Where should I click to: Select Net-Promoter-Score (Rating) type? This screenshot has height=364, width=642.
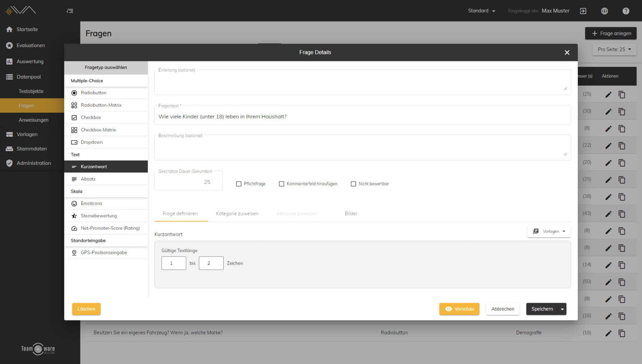tap(106, 228)
